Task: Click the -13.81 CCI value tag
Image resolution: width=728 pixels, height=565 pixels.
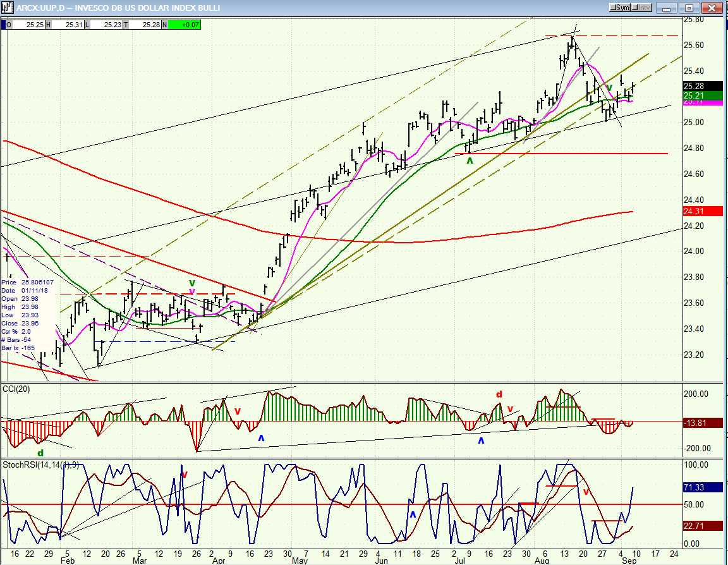Action: (703, 422)
